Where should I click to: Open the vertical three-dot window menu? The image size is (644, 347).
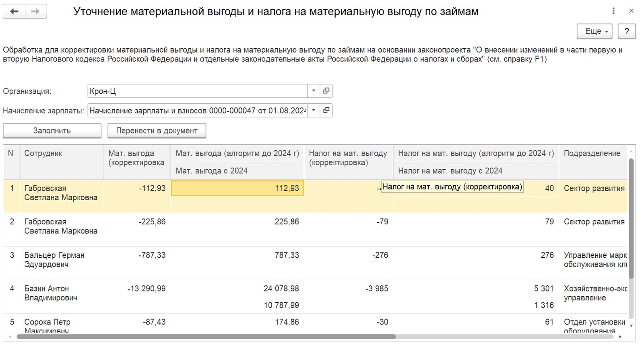(613, 11)
